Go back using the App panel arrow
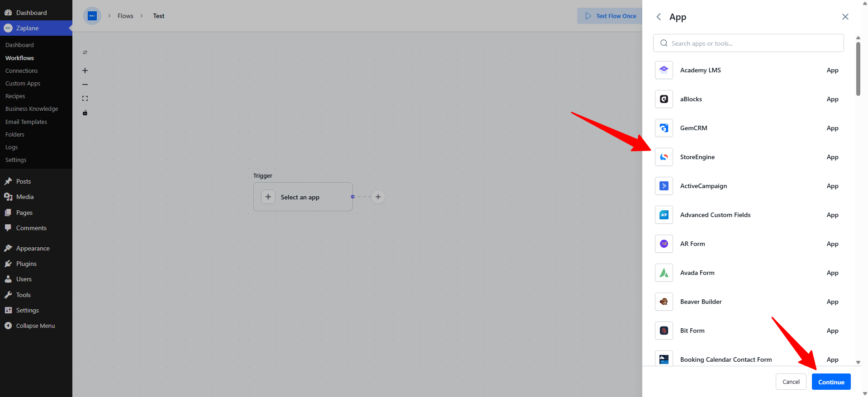868x397 pixels. (659, 17)
